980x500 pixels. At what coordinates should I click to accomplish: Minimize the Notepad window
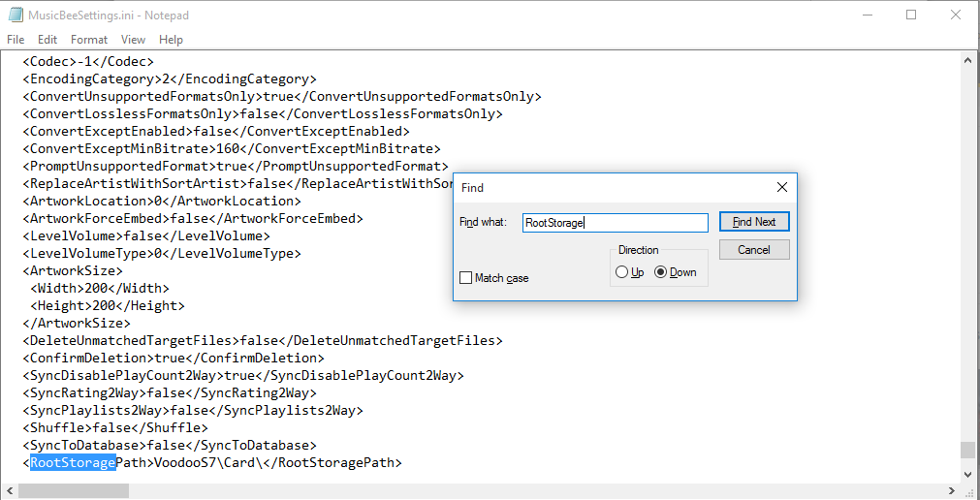pyautogui.click(x=866, y=15)
